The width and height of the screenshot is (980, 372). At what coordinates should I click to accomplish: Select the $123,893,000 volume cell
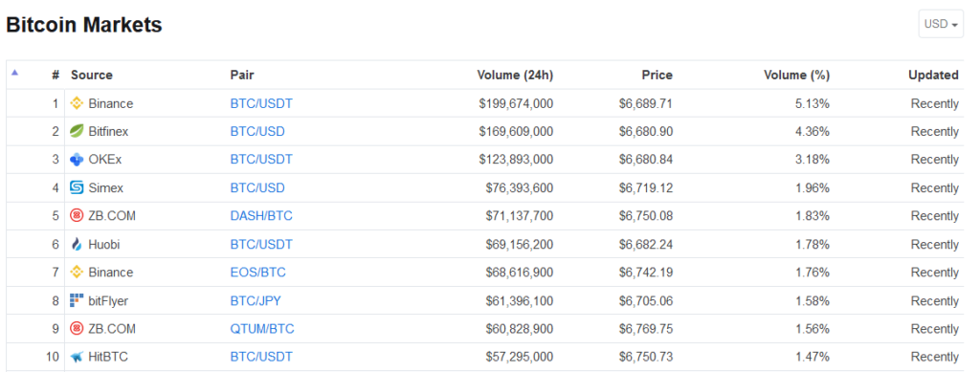pyautogui.click(x=516, y=160)
